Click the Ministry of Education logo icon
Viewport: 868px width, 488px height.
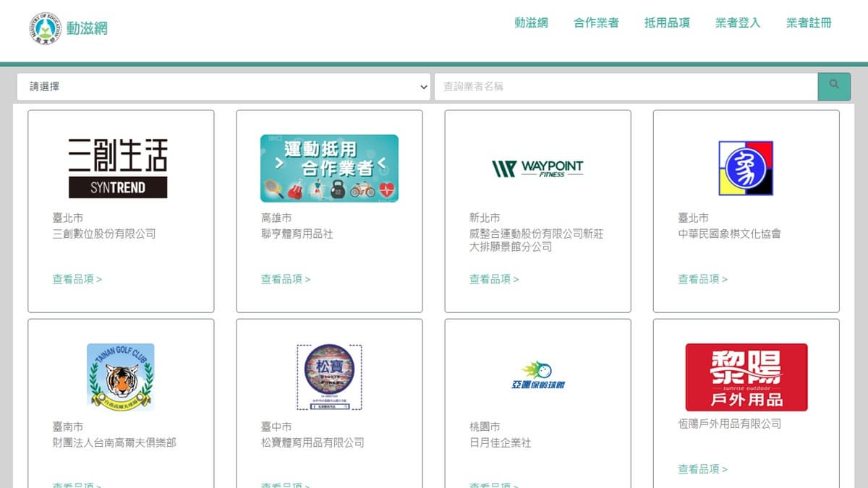point(45,28)
